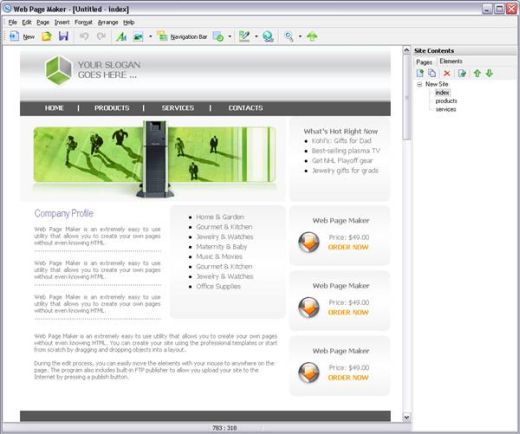Viewport: 520px width, 434px height.
Task: Click ORDER NOW in the last product box
Action: tap(348, 378)
